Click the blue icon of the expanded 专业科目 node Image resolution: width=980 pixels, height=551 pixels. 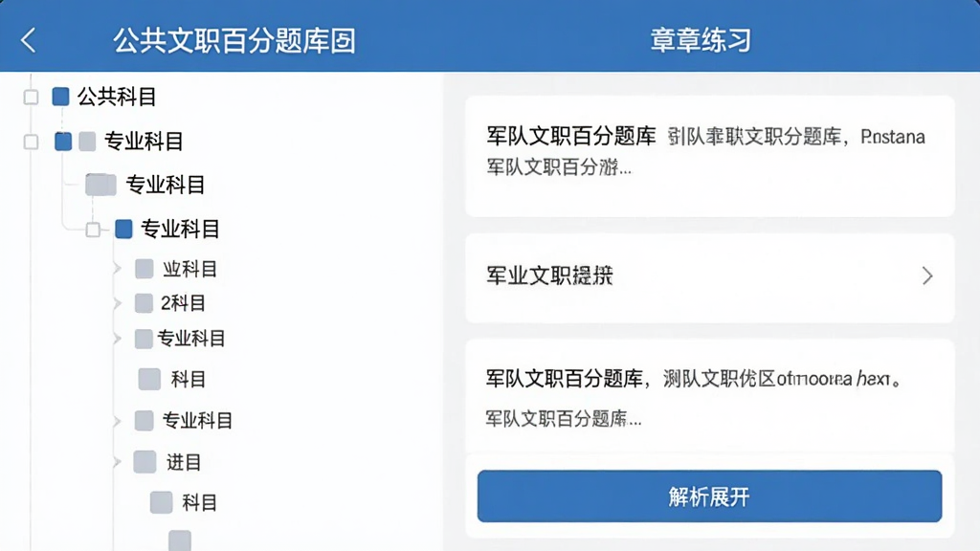coord(123,229)
